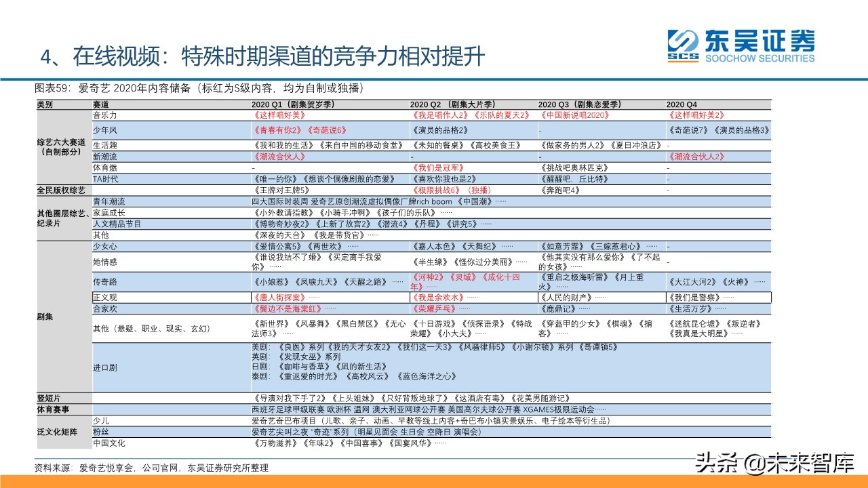The width and height of the screenshot is (868, 488).
Task: Click the 其他圈层综艺、纪录片 category label
Action: pos(64,218)
